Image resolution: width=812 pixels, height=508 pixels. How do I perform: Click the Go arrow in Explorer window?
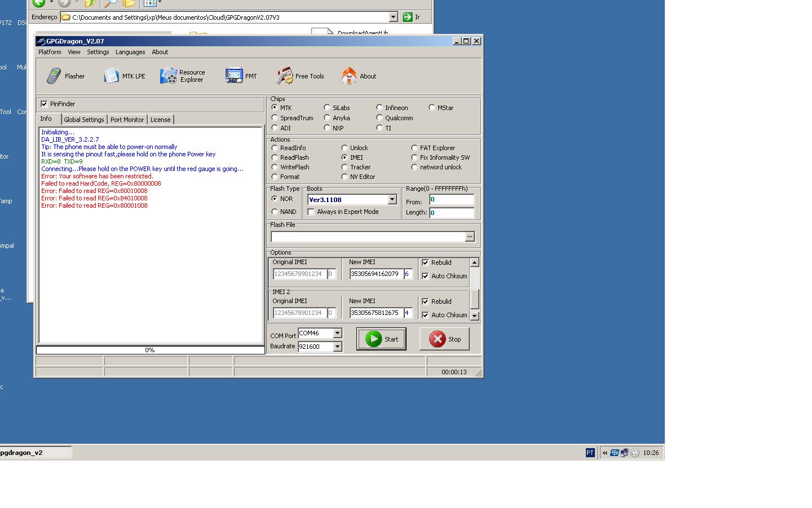click(407, 17)
